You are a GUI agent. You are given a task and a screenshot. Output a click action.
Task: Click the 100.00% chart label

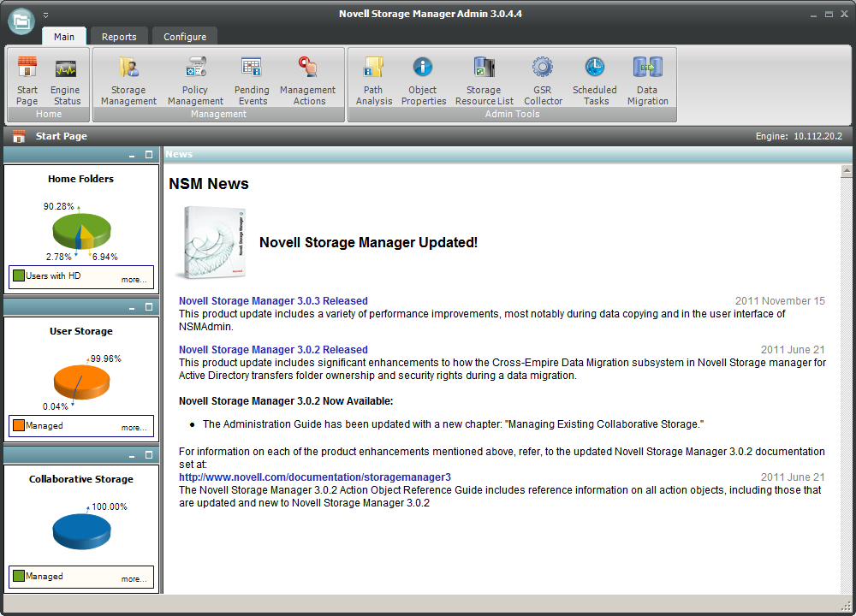110,506
